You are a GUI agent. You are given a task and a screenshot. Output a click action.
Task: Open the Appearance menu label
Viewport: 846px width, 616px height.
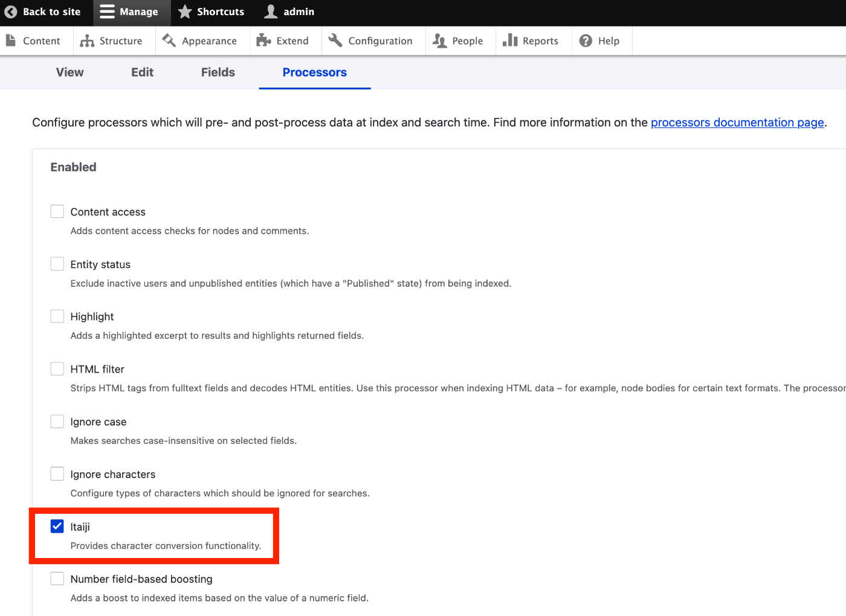tap(209, 41)
